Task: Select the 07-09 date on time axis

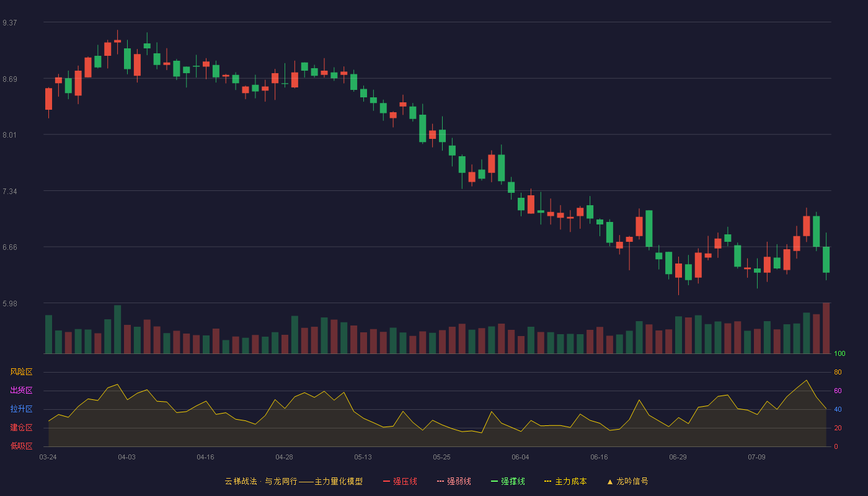Action: pyautogui.click(x=756, y=457)
